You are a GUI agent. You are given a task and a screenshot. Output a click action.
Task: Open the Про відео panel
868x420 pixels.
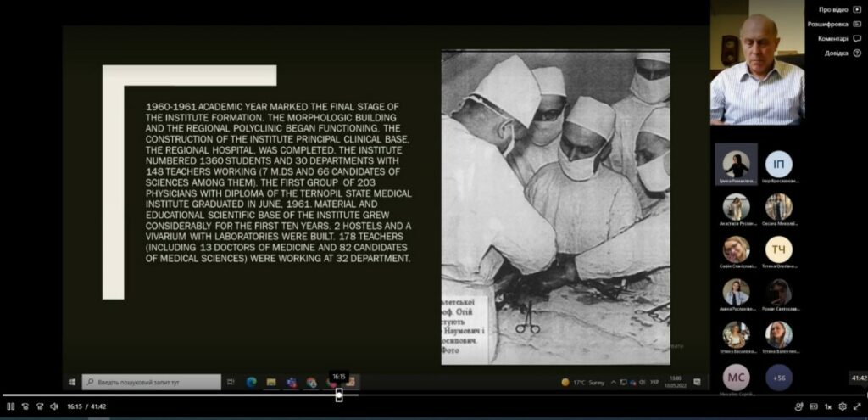(834, 9)
